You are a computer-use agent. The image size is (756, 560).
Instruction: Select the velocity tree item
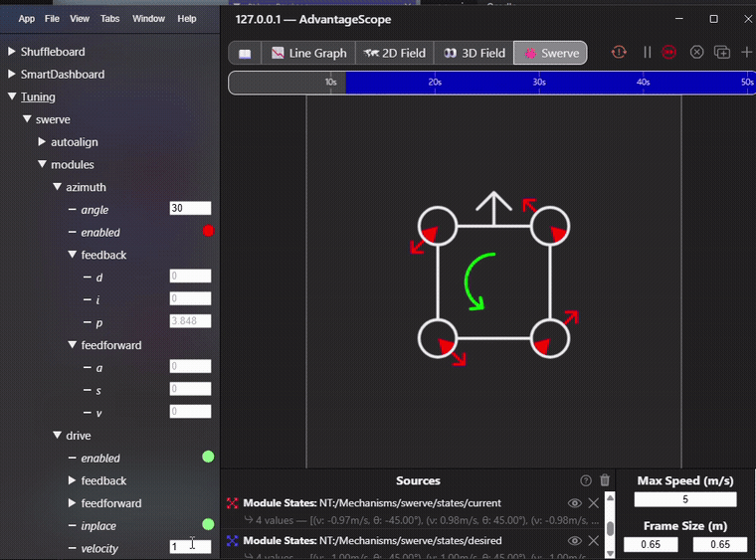click(x=99, y=548)
